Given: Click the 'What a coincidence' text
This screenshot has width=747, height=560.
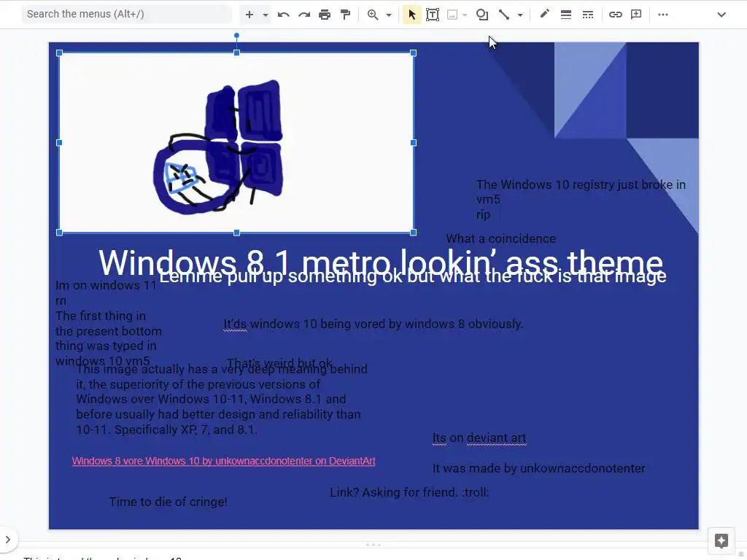Looking at the screenshot, I should [x=500, y=238].
